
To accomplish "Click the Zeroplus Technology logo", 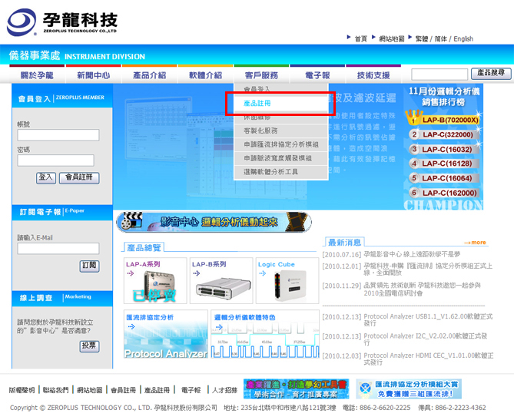I will pyautogui.click(x=62, y=21).
